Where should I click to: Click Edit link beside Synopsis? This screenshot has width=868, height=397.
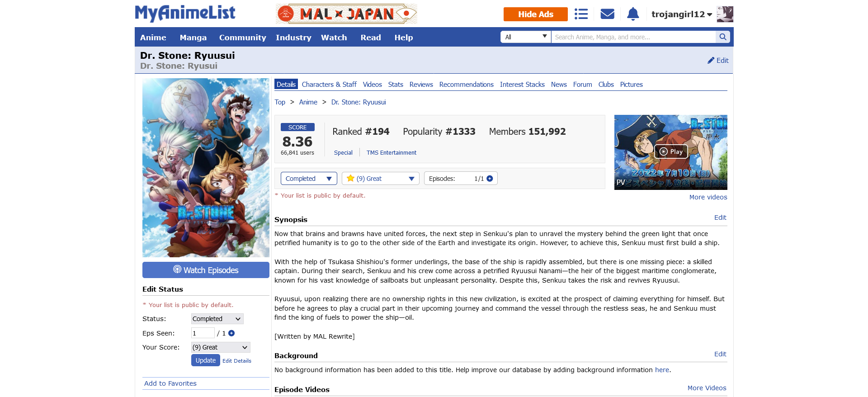point(720,217)
